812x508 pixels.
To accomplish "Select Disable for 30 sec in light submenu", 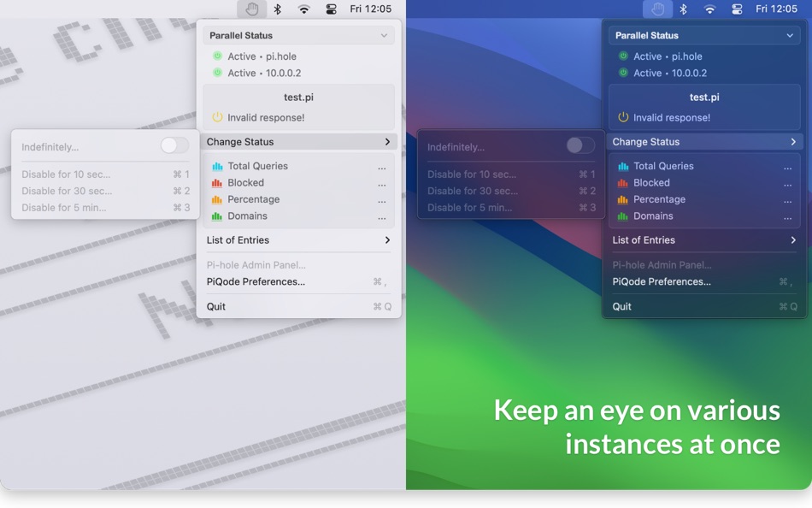I will 105,191.
